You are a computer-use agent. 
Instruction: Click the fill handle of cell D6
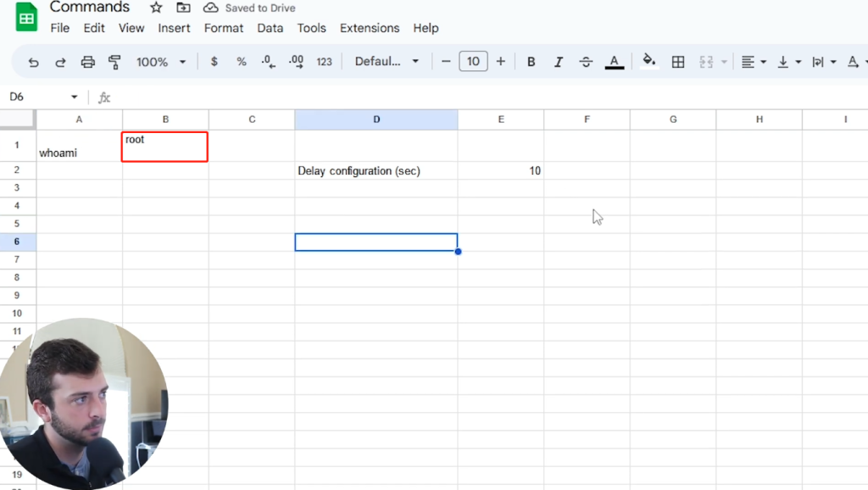point(458,252)
